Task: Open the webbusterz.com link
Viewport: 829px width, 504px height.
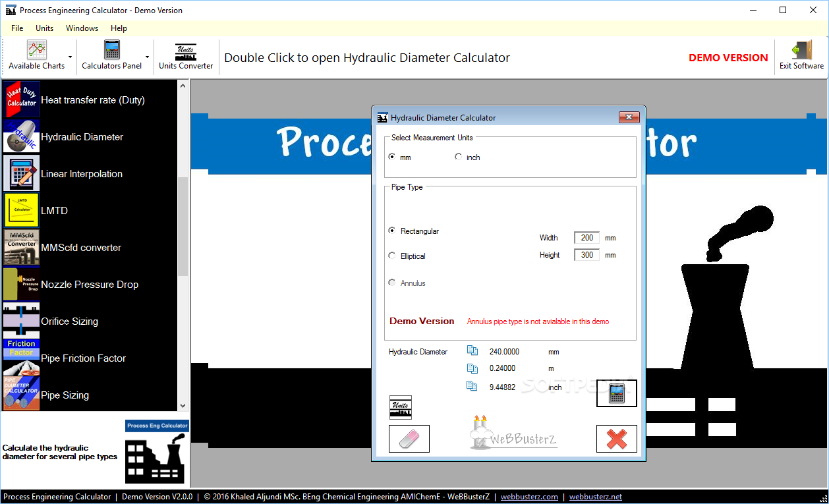Action: [x=529, y=497]
